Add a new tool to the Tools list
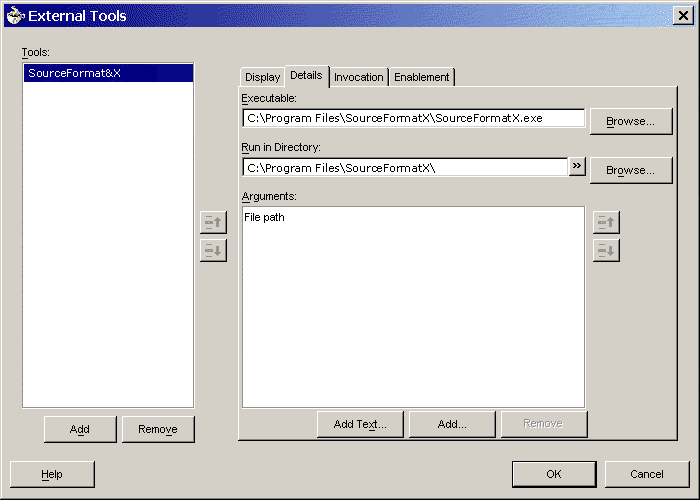Viewport: 700px width, 500px height. 80,429
